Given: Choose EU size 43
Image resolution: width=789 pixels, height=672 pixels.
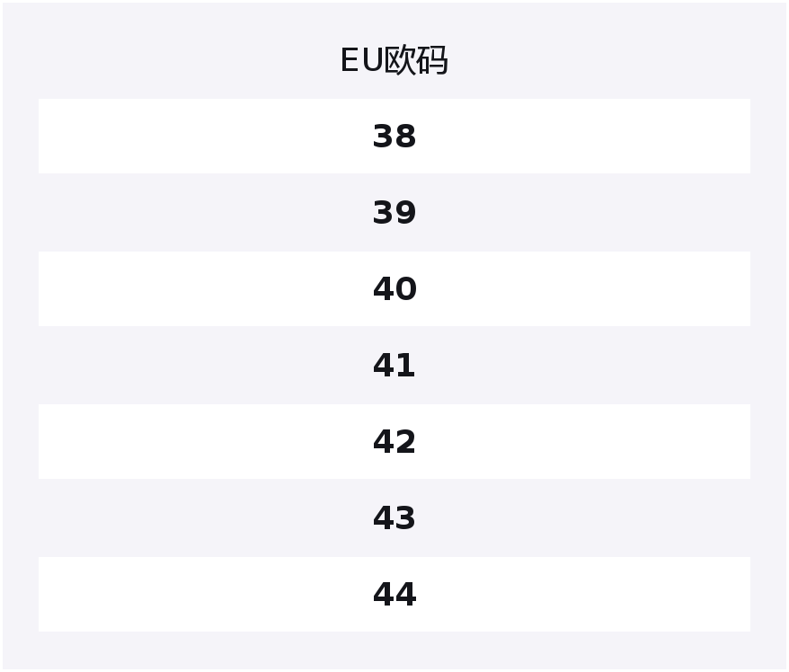Looking at the screenshot, I should pyautogui.click(x=394, y=518).
